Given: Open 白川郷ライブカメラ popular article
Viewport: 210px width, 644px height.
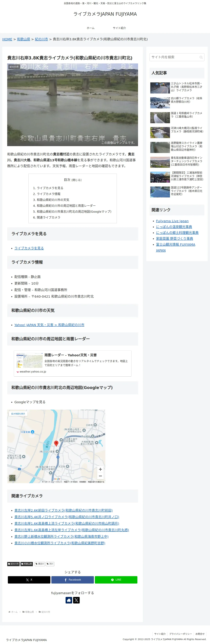Looking at the screenshot, I should pos(177,102).
